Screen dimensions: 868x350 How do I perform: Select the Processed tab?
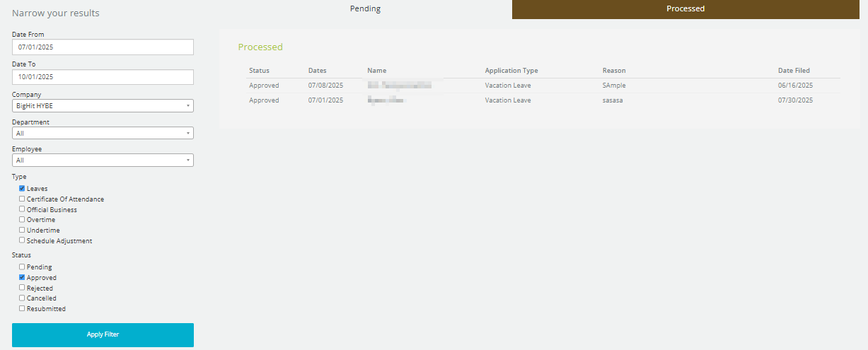coord(685,9)
